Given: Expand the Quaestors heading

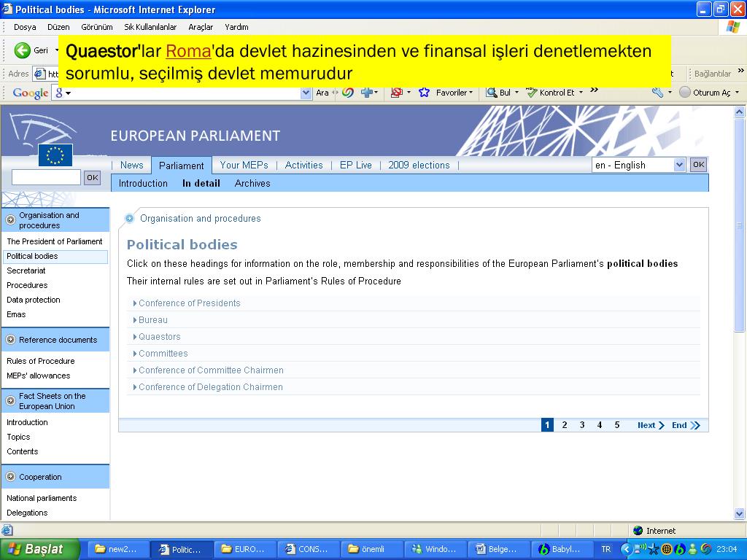Looking at the screenshot, I should (x=159, y=337).
